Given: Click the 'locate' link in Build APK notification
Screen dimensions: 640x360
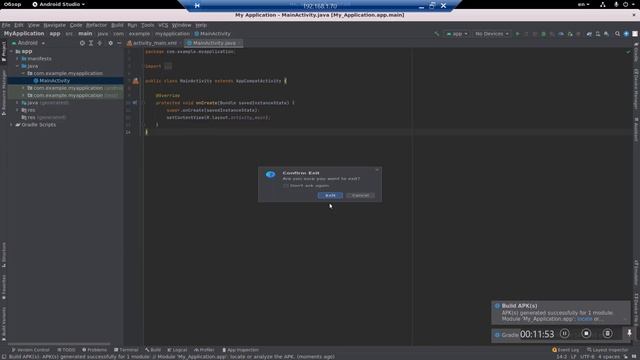Looking at the screenshot, I should (x=584, y=319).
